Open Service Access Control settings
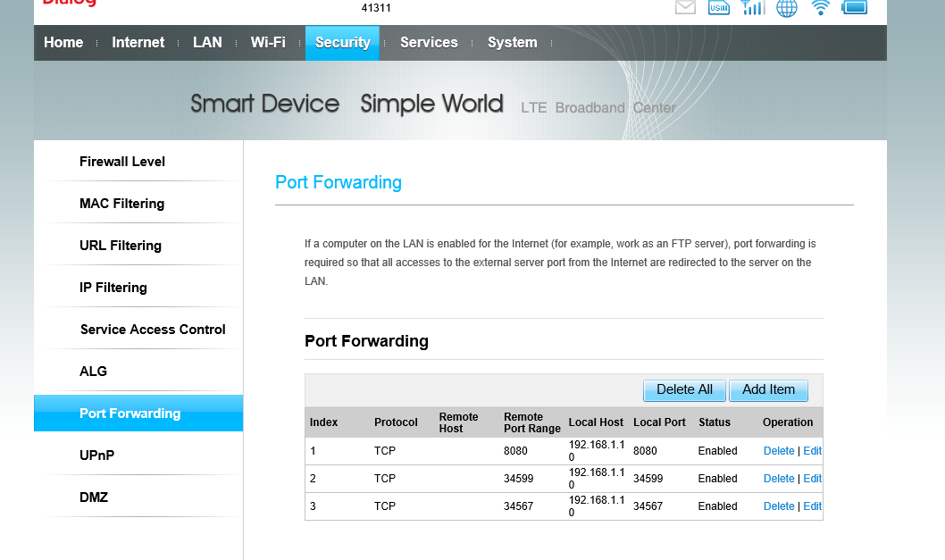 [x=152, y=329]
